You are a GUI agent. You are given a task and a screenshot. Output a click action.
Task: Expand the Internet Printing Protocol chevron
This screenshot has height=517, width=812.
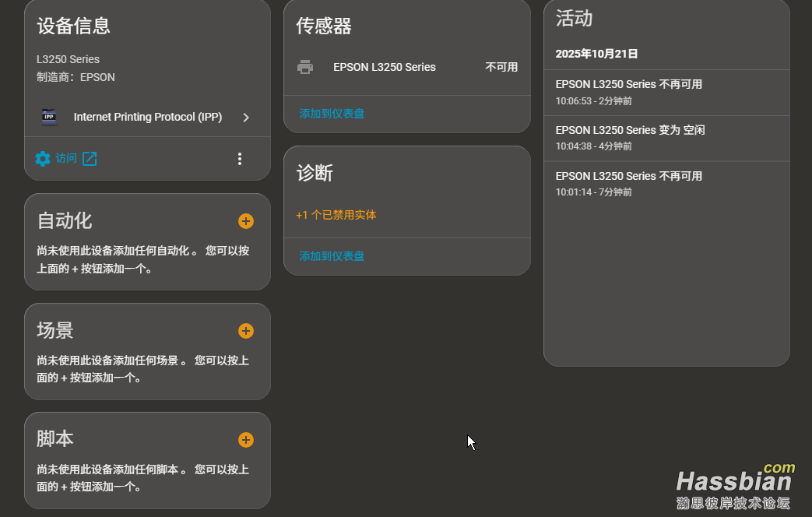pos(246,118)
